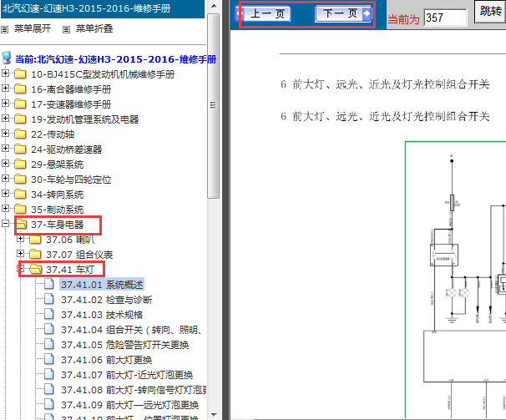Click folder icon of 19-发动机管理系统及电器
Viewport: 506px width, 420px height.
tap(20, 119)
